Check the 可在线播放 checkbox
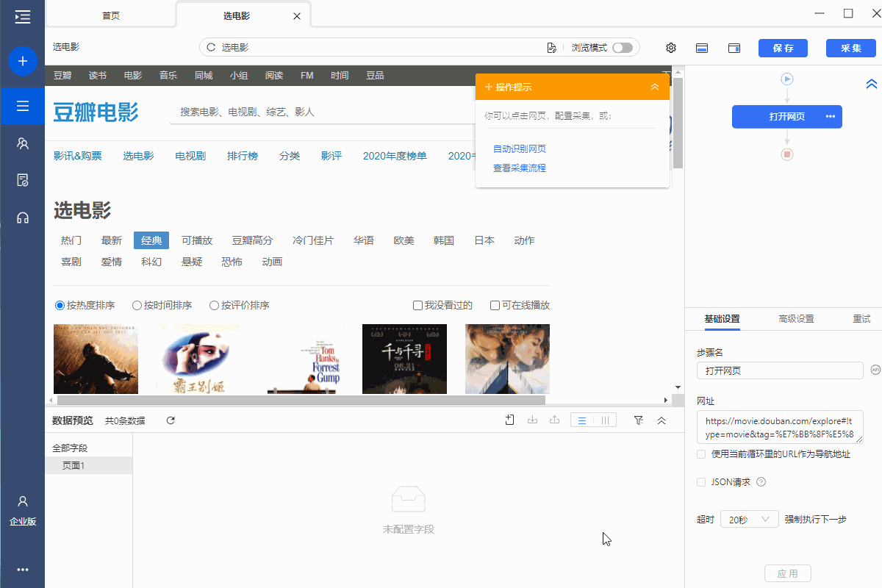The height and width of the screenshot is (588, 882). pyautogui.click(x=495, y=305)
